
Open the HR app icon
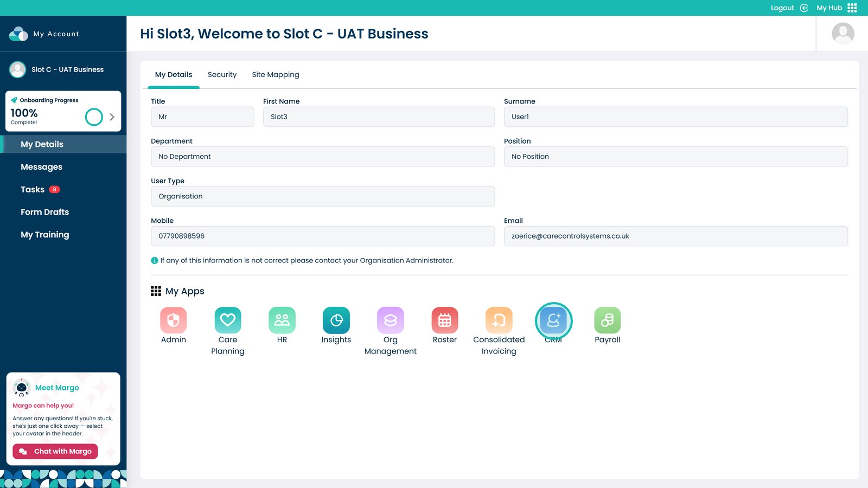pos(282,320)
